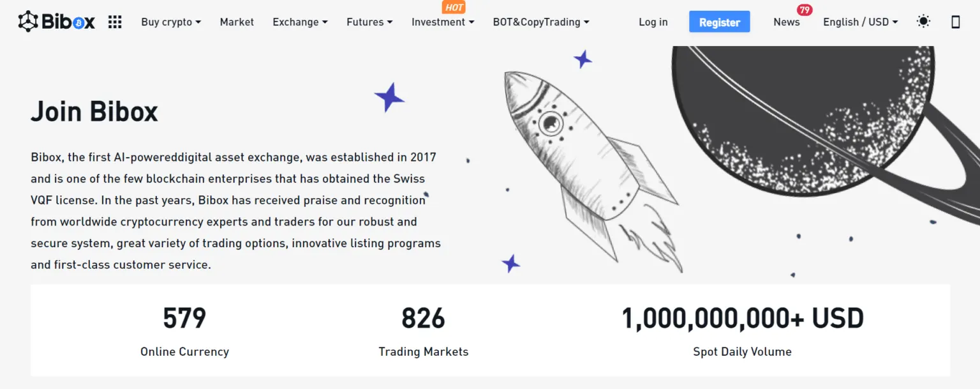Screen dimensions: 980x389
Task: Click the mobile phone app download icon
Action: [x=955, y=22]
